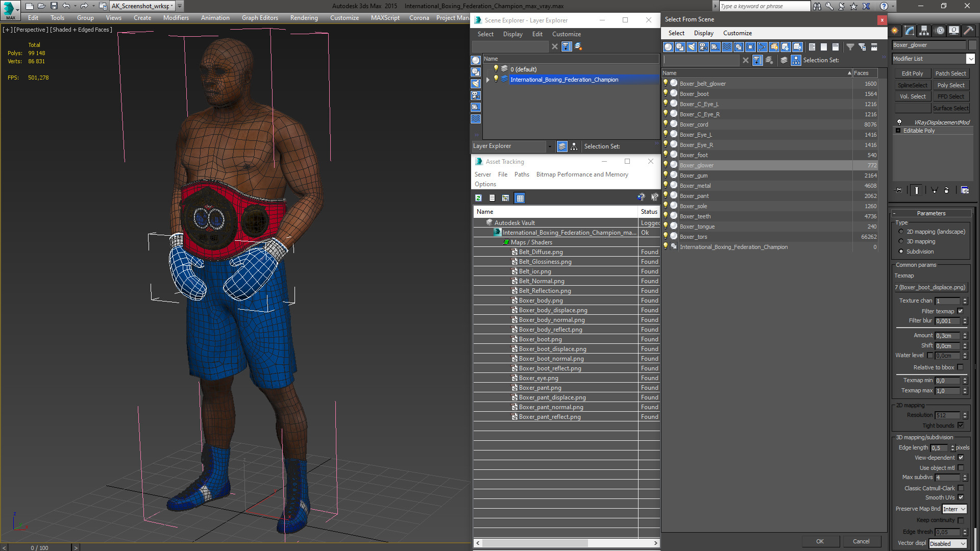Toggle VRayDisplacementMod lightbulb in modifier stack
This screenshot has height=551, width=980.
[899, 122]
